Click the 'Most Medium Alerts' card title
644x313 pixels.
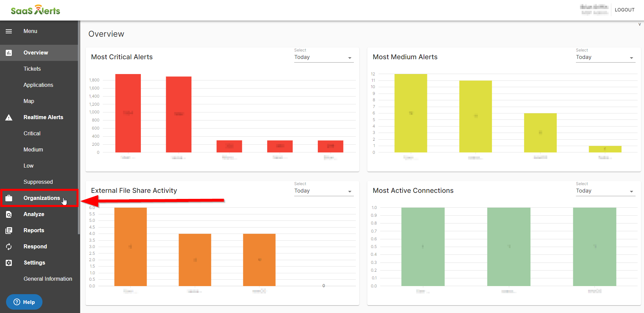405,57
